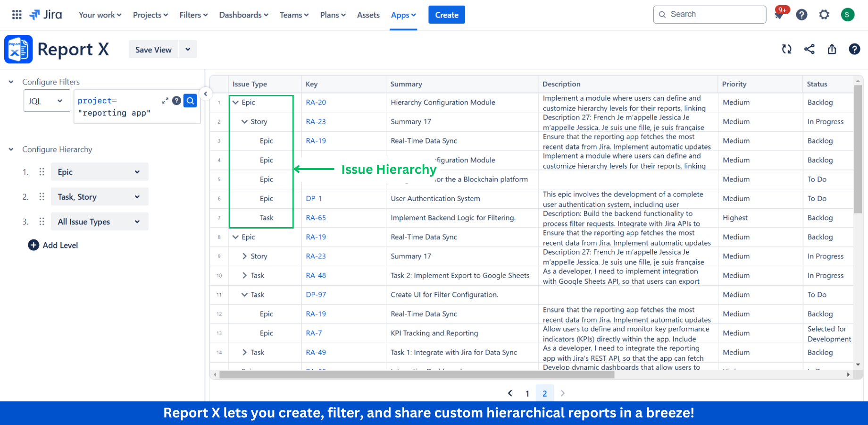This screenshot has width=868, height=425.
Task: Open the Save View dropdown arrow
Action: 188,50
